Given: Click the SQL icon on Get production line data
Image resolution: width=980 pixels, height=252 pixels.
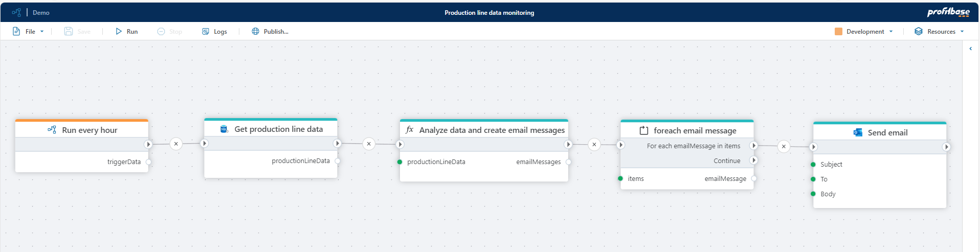Looking at the screenshot, I should (x=224, y=129).
